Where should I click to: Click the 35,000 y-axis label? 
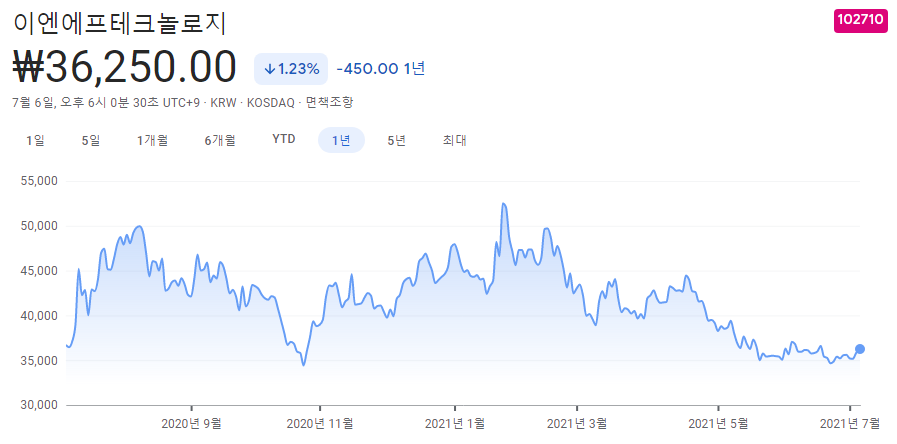click(39, 361)
